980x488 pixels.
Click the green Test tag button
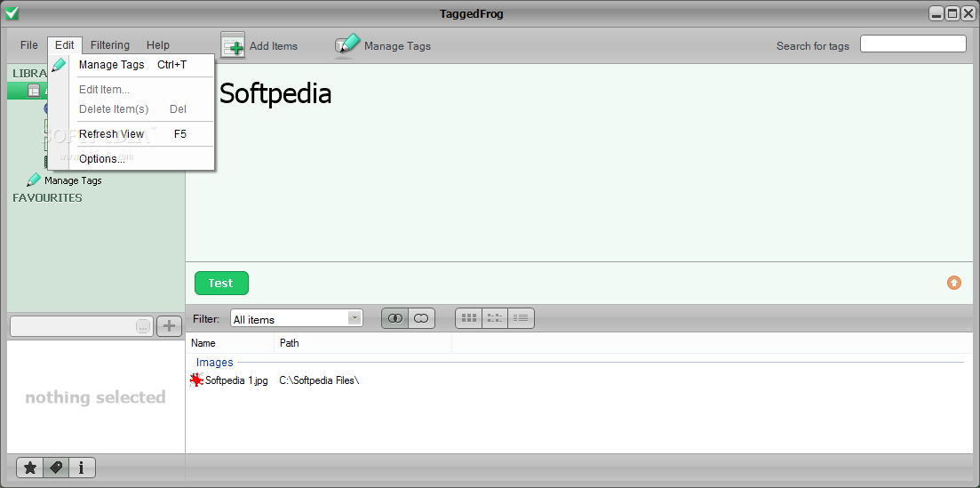(x=221, y=283)
